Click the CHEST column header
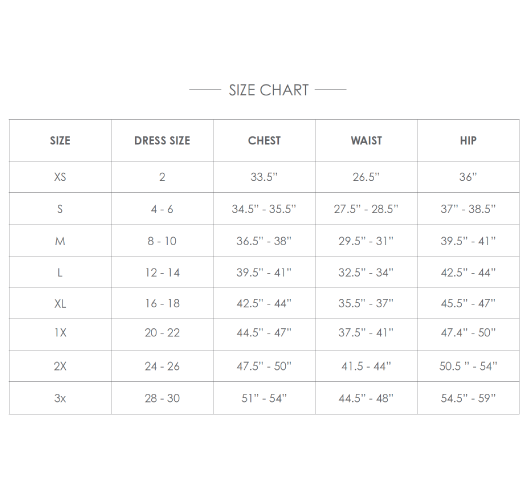Image resolution: width=530 pixels, height=500 pixels. point(264,141)
